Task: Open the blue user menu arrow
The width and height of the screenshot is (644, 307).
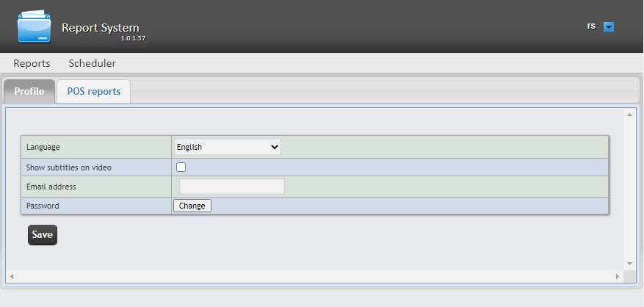Action: coord(608,27)
